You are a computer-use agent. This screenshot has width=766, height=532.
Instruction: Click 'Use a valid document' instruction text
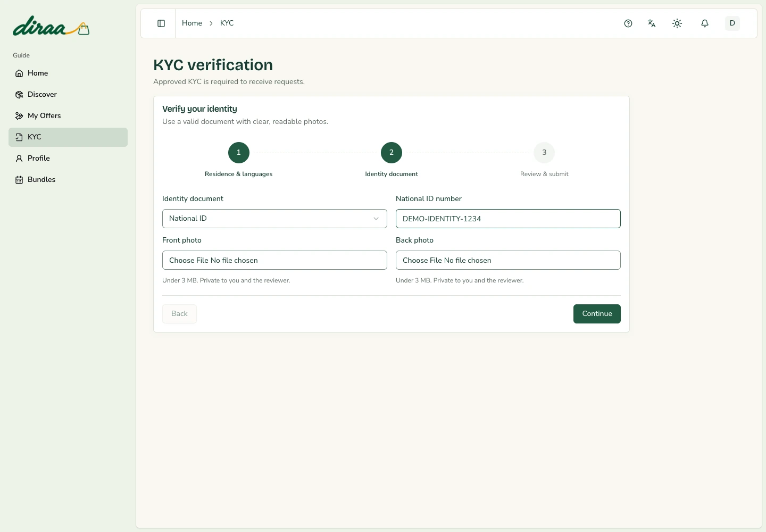pyautogui.click(x=245, y=122)
